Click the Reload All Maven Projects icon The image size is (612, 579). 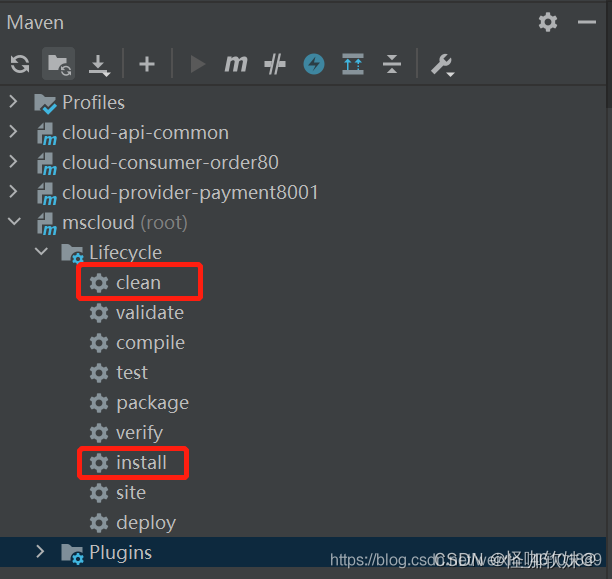(x=20, y=64)
